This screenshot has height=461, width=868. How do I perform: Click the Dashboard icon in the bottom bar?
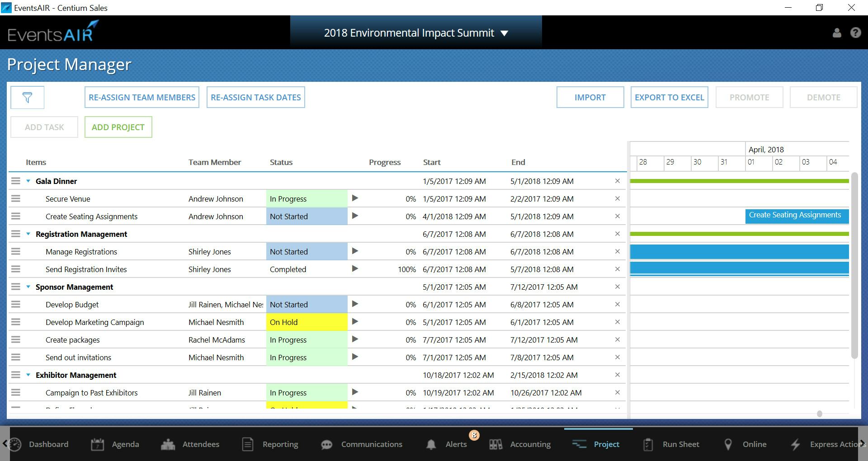point(14,444)
